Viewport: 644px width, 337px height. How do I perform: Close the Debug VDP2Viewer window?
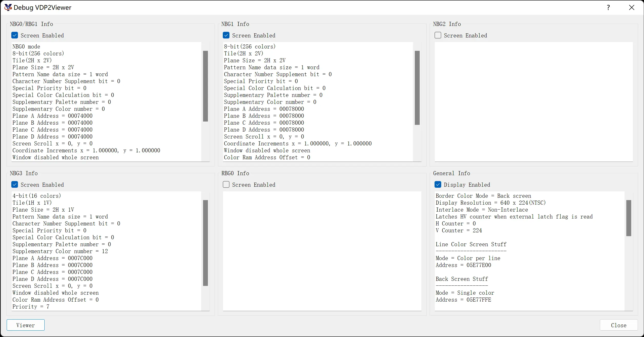[632, 7]
